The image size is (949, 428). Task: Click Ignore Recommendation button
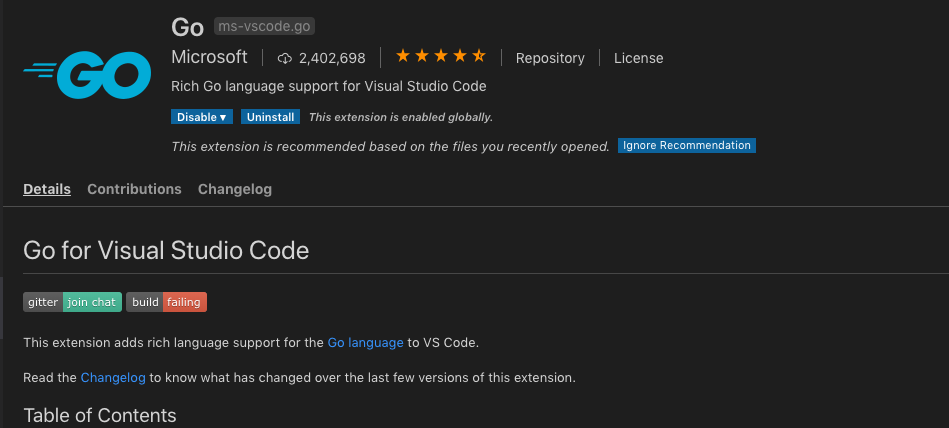point(686,146)
